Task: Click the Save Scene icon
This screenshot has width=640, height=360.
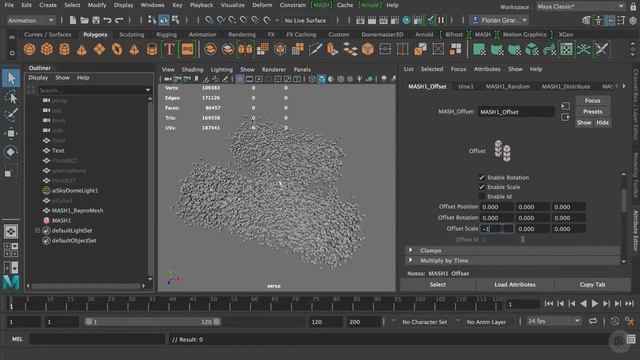Action: point(96,20)
